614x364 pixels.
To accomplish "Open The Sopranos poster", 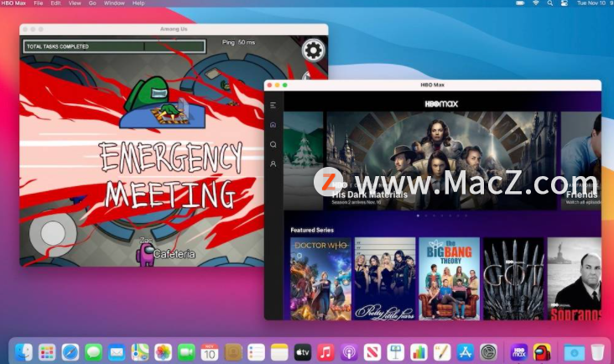I will pos(575,278).
